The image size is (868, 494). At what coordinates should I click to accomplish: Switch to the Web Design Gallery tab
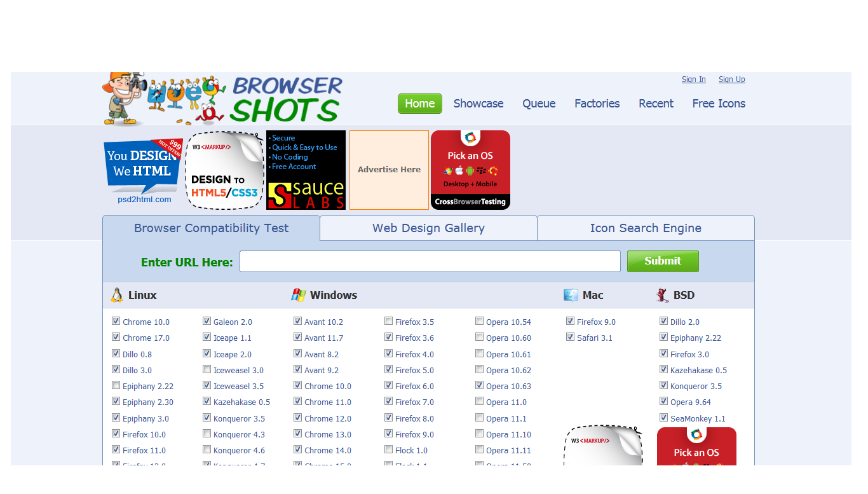[428, 228]
